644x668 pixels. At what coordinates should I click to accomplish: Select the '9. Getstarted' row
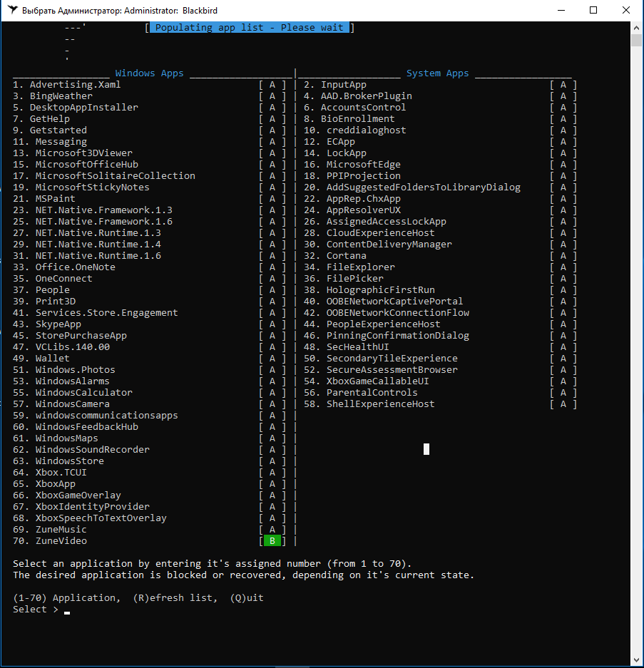(x=149, y=130)
